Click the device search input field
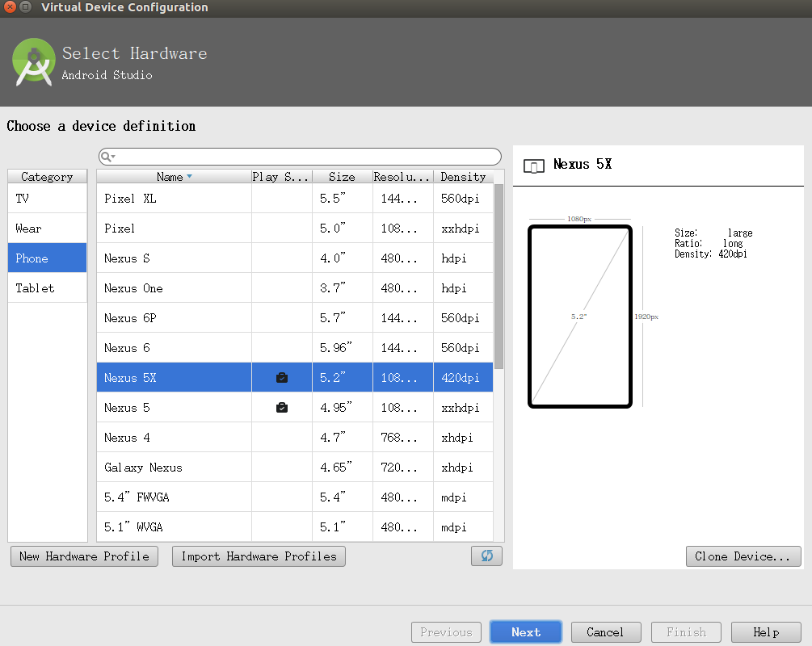This screenshot has width=812, height=646. pos(300,157)
